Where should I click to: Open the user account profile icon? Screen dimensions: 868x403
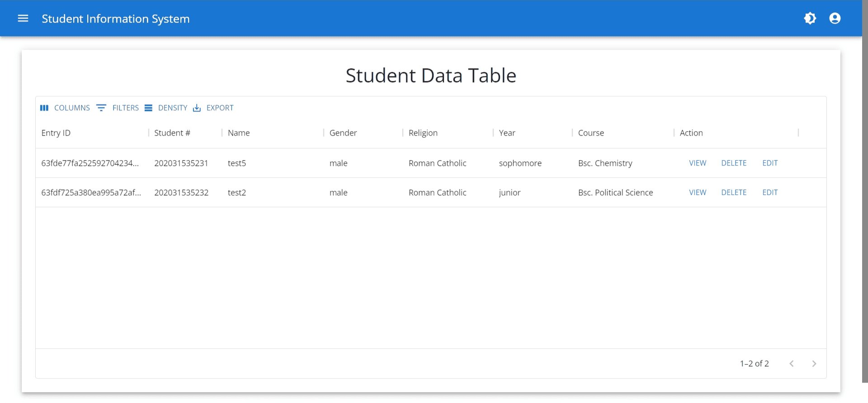click(835, 19)
